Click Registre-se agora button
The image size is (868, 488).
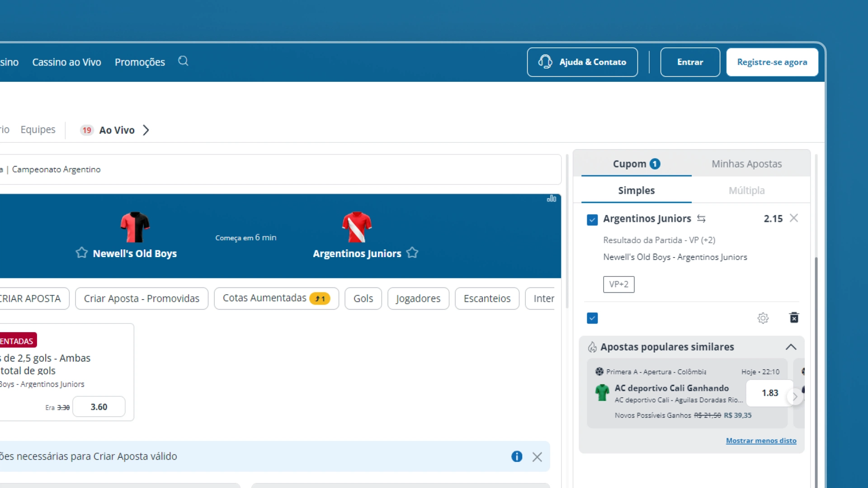772,62
